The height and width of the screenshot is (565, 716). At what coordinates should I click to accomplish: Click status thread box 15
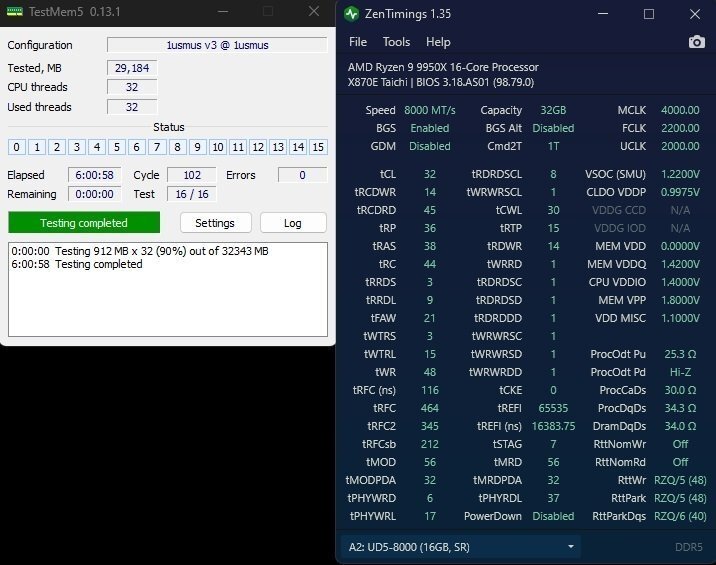click(318, 147)
